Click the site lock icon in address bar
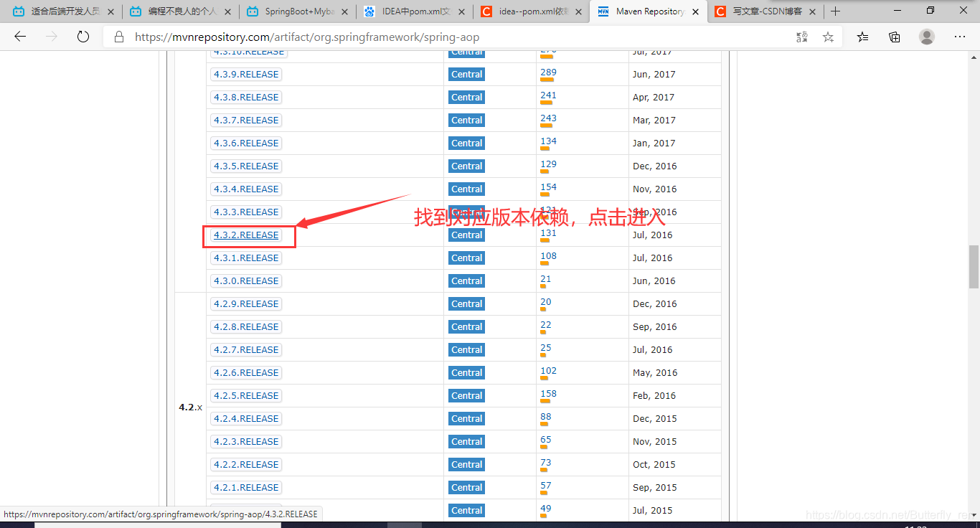Screen dimensions: 980x528 (118, 37)
